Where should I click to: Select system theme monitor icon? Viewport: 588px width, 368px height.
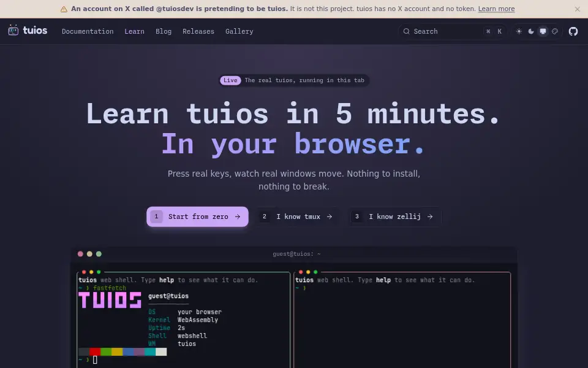point(543,31)
